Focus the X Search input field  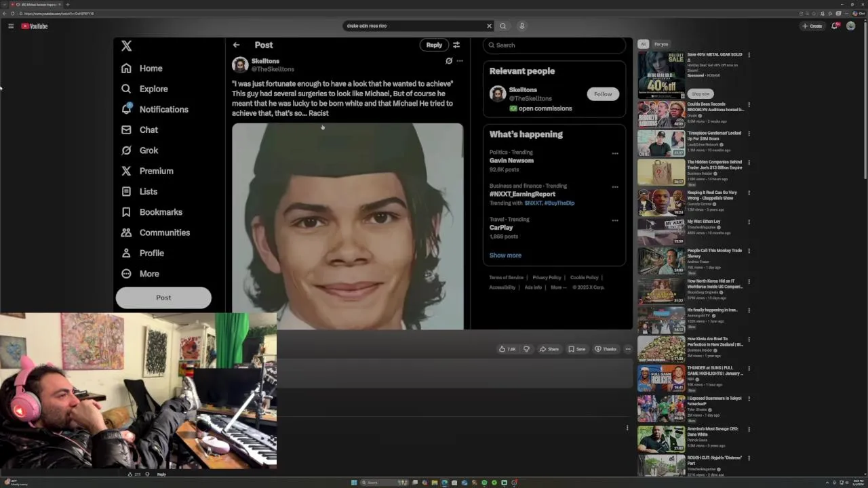click(554, 45)
